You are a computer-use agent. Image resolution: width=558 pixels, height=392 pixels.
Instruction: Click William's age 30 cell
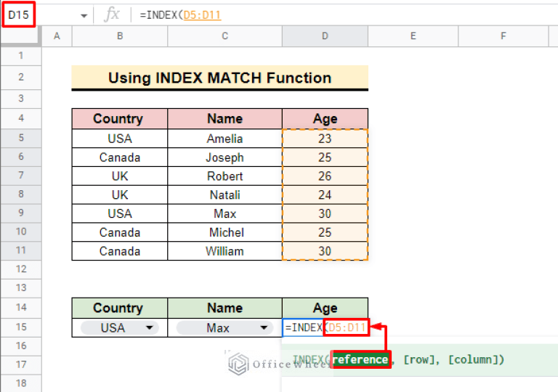coord(325,251)
